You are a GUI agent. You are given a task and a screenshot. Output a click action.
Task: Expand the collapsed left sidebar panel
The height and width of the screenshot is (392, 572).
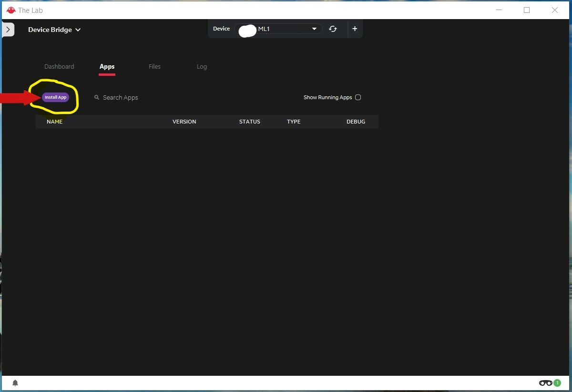point(8,30)
